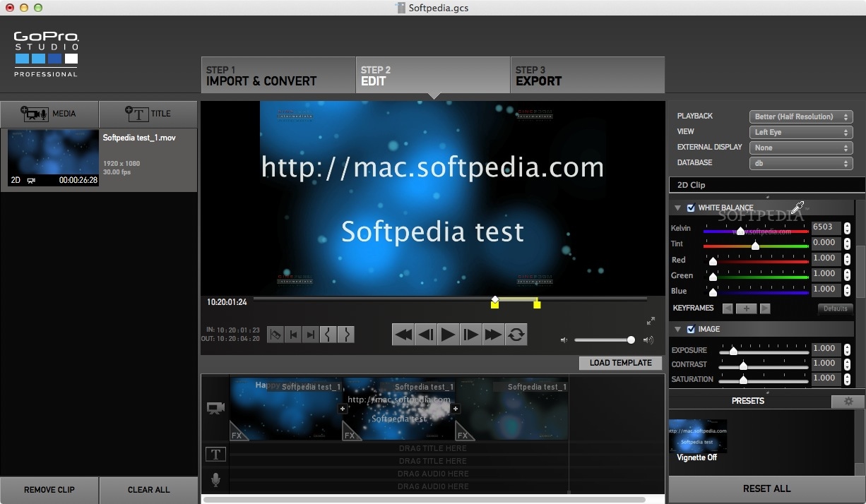Add transition between first and second clips
The height and width of the screenshot is (504, 866).
[343, 409]
